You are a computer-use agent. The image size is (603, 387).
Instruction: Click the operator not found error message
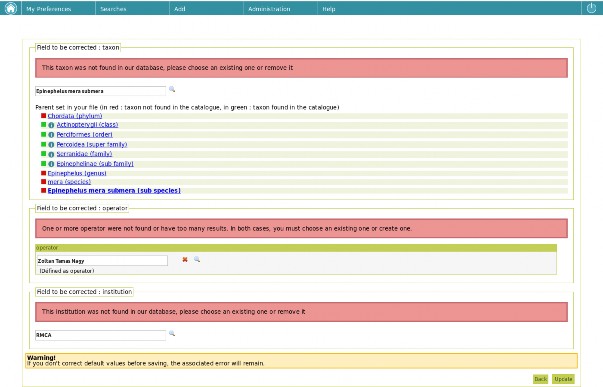pyautogui.click(x=301, y=229)
